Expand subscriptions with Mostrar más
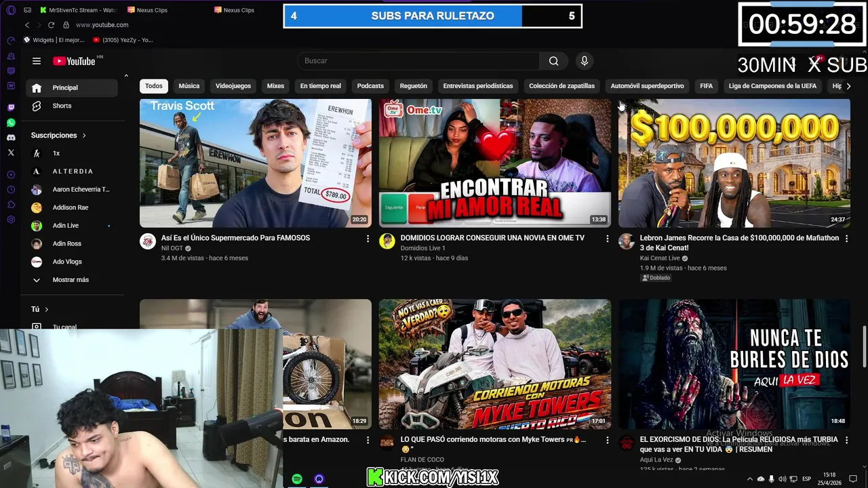The height and width of the screenshot is (488, 868). pos(71,280)
